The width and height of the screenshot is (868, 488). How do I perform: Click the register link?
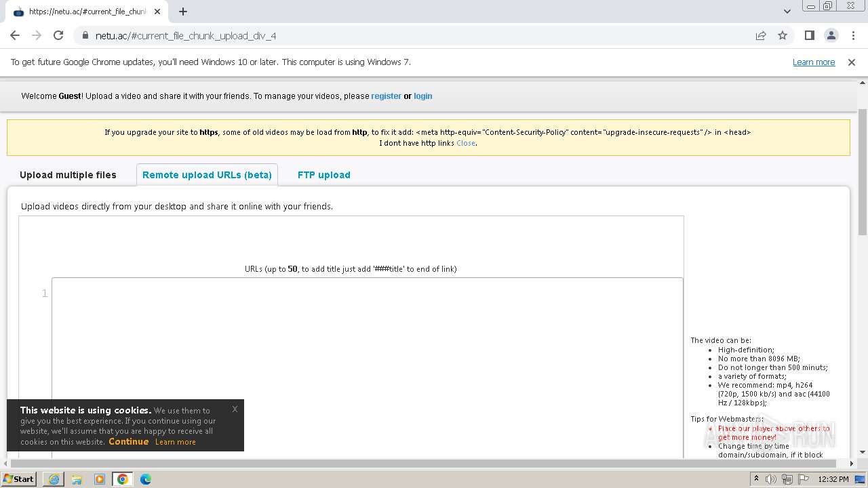pyautogui.click(x=387, y=96)
